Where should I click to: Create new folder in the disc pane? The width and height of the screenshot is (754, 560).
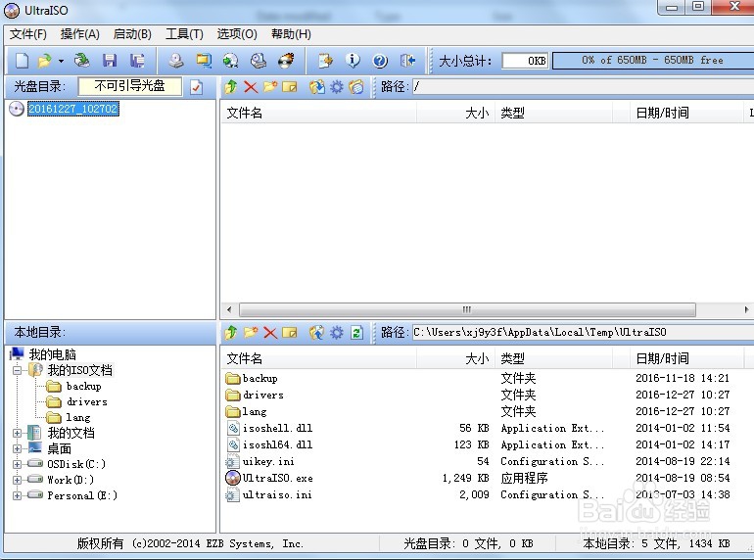click(x=270, y=87)
